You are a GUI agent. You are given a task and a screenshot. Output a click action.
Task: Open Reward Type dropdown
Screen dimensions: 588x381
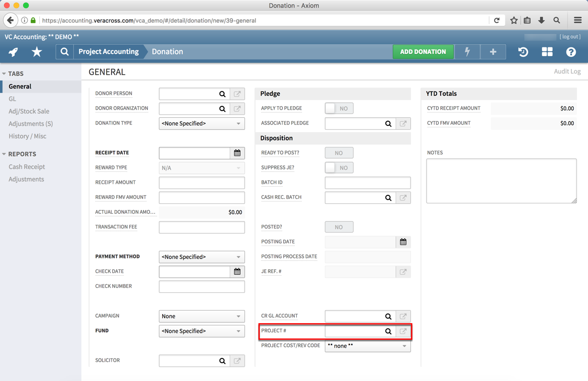202,168
